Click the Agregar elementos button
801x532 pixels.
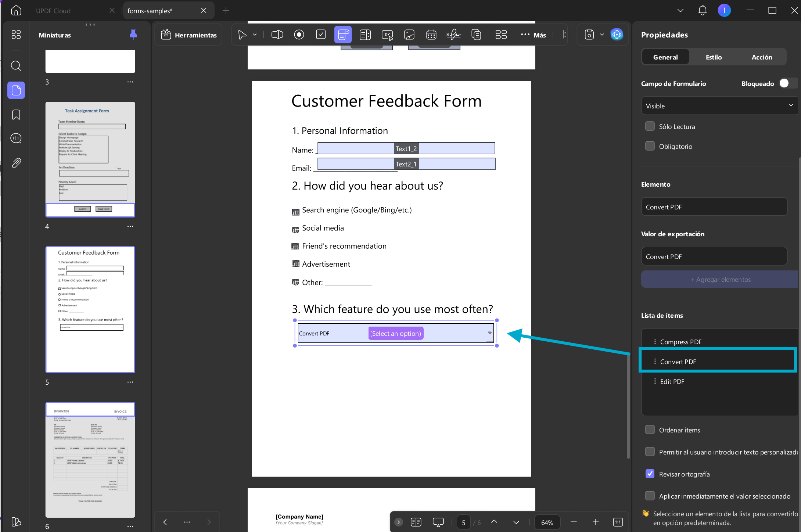coord(720,280)
